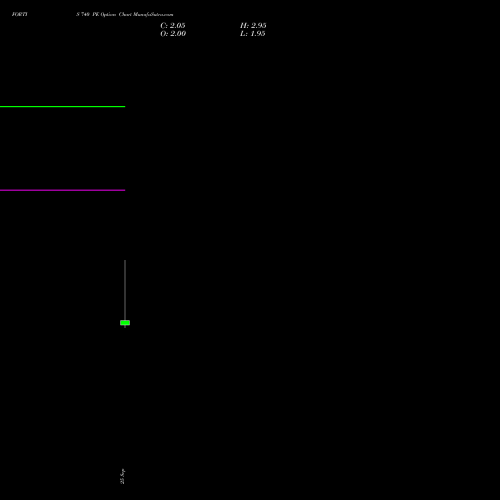The image size is (500, 500).
Task: Click the magenta horizontal indicator line
Action: pos(62,190)
